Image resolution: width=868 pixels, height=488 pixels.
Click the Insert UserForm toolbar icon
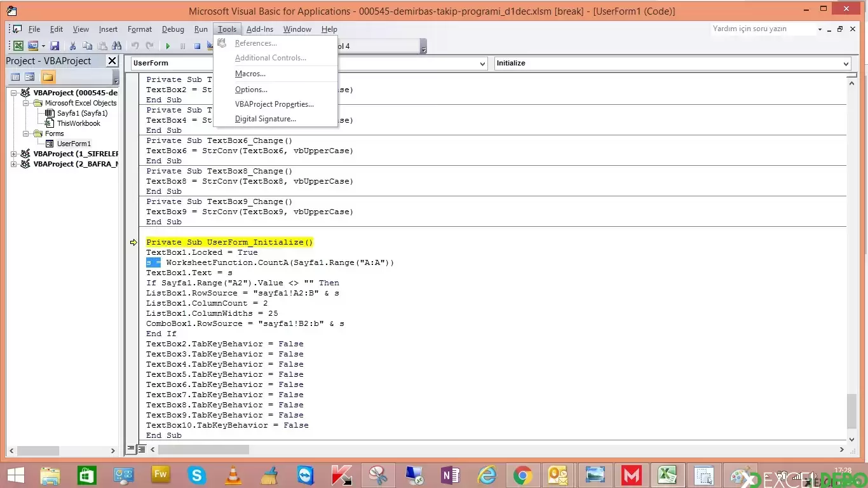[x=32, y=46]
